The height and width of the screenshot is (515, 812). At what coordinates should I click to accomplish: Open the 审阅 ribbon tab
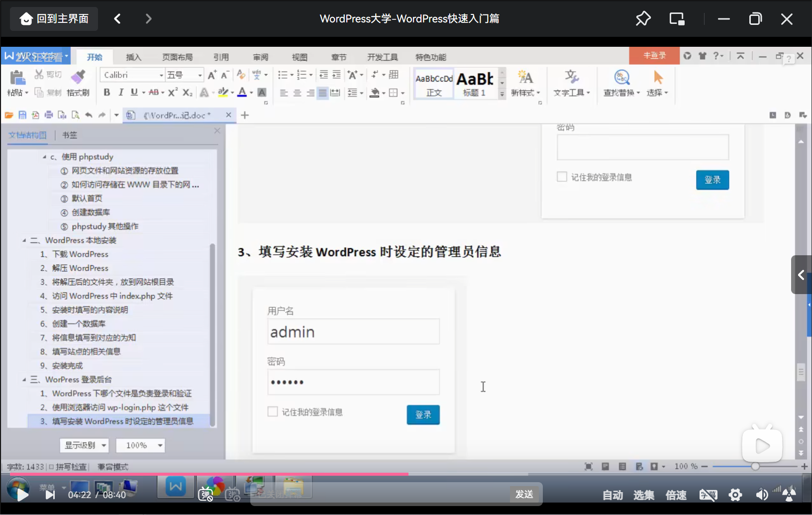(x=260, y=57)
